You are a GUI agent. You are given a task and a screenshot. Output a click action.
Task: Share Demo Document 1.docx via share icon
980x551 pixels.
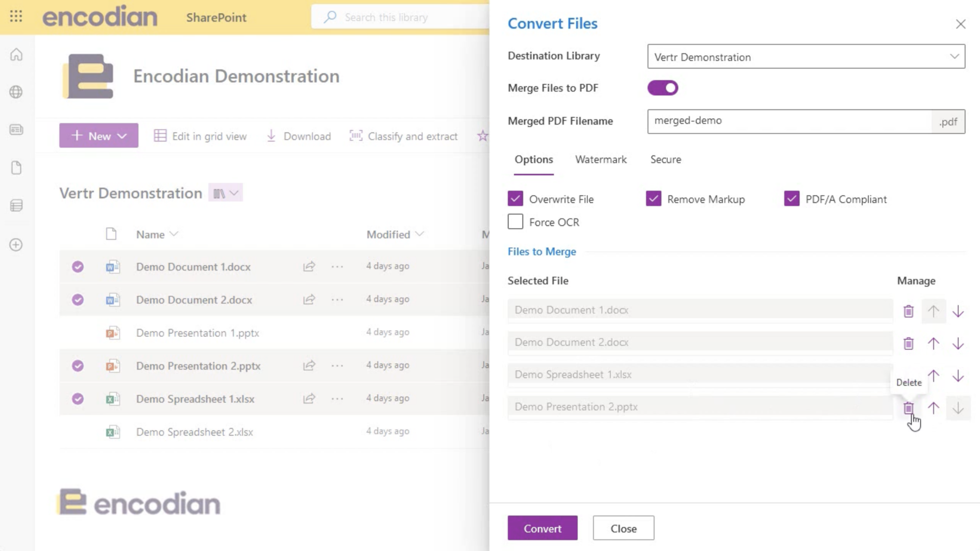[x=309, y=266]
